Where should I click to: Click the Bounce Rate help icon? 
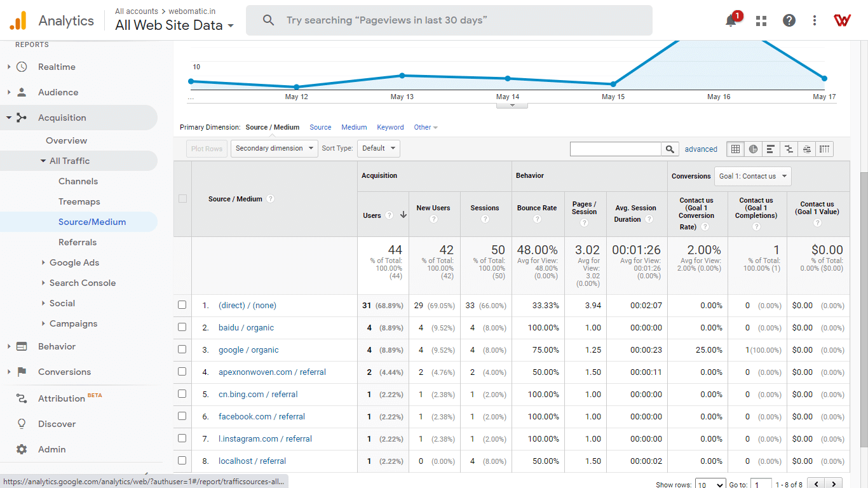537,219
